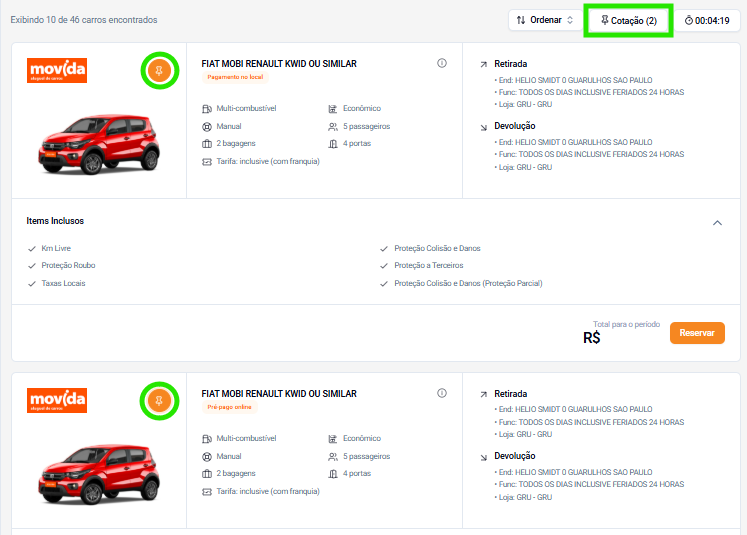Click second car's 4 portas door icon

333,474
